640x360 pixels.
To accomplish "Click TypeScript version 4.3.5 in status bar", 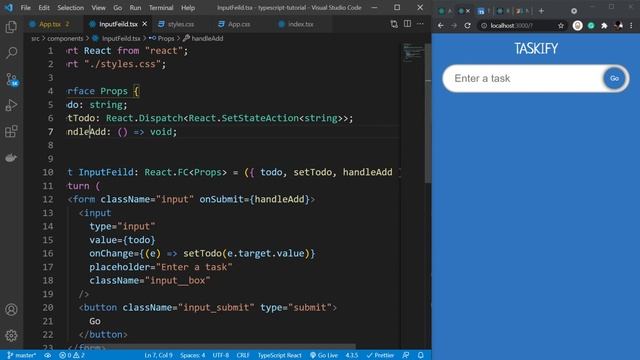I will (x=352, y=356).
